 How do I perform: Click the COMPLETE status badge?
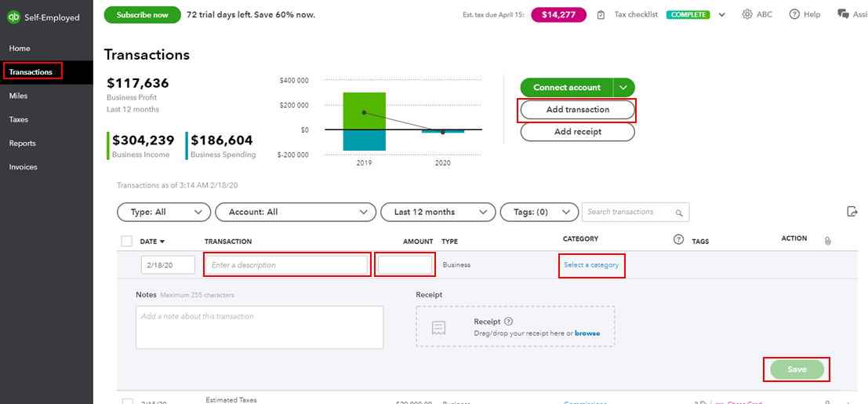pos(688,15)
